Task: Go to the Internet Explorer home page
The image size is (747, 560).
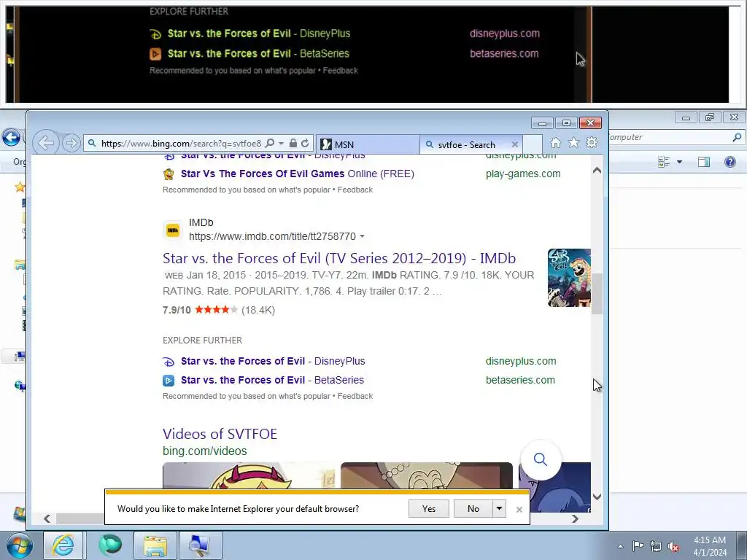Action: coord(555,142)
